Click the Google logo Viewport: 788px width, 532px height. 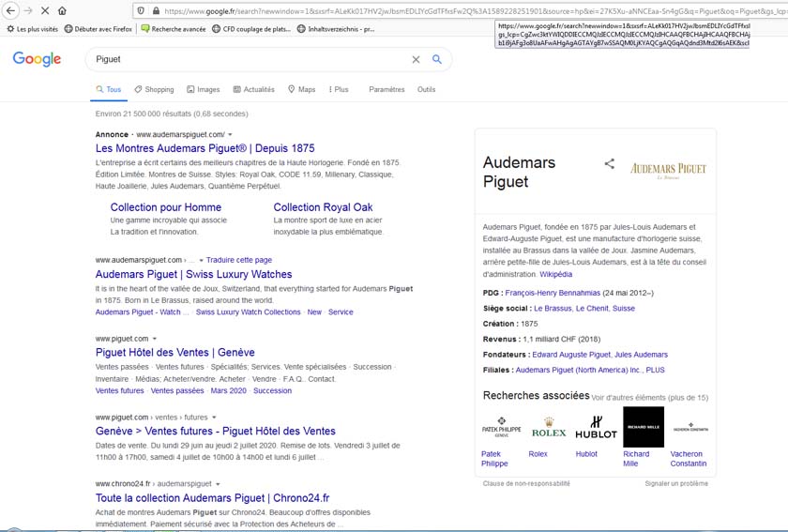pyautogui.click(x=37, y=59)
